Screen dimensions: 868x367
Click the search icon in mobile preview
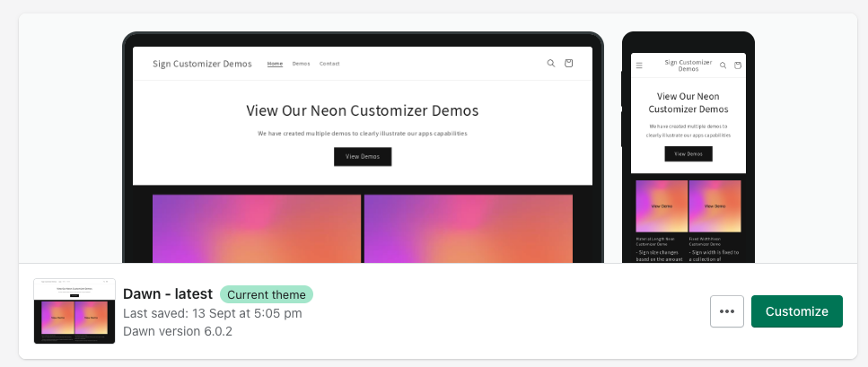[x=723, y=66]
